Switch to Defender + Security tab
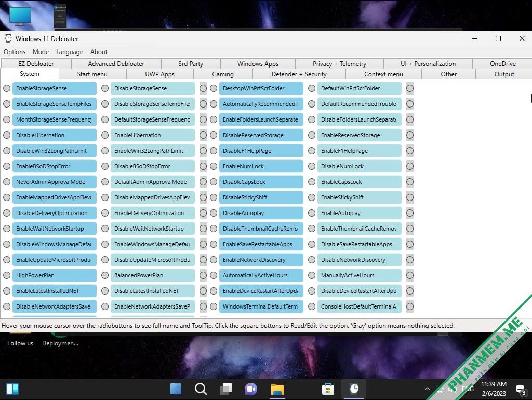Image resolution: width=532 pixels, height=400 pixels. click(299, 74)
